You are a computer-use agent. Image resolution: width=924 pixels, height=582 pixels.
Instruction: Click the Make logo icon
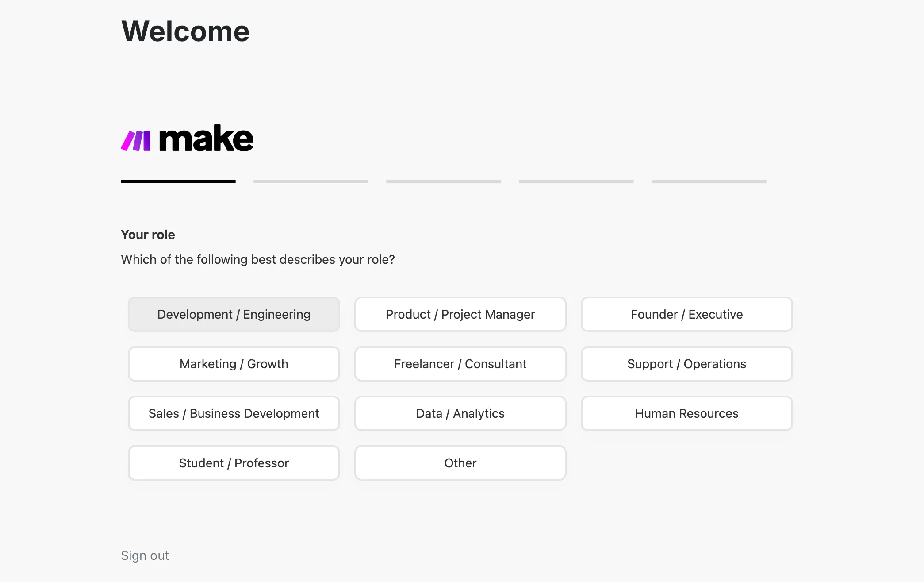click(x=136, y=141)
